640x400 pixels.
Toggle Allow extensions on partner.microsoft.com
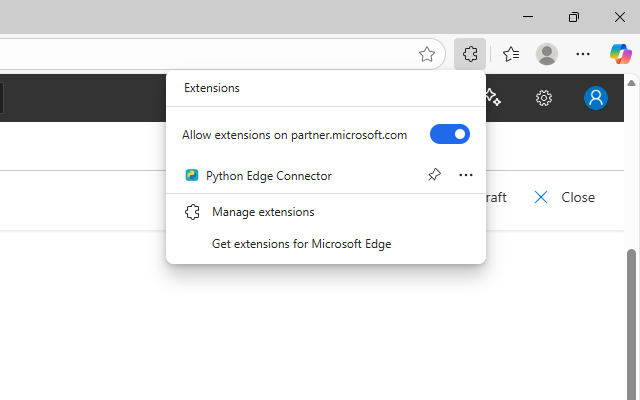[x=450, y=134]
